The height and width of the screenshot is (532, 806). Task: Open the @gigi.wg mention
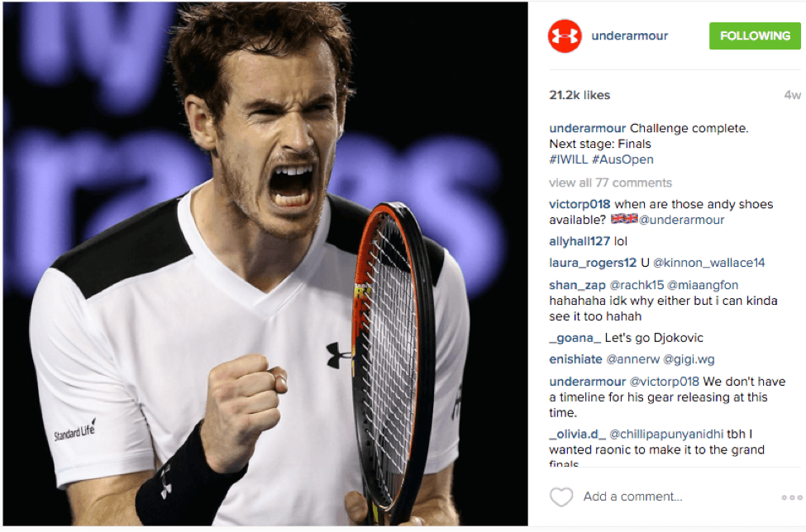[689, 359]
